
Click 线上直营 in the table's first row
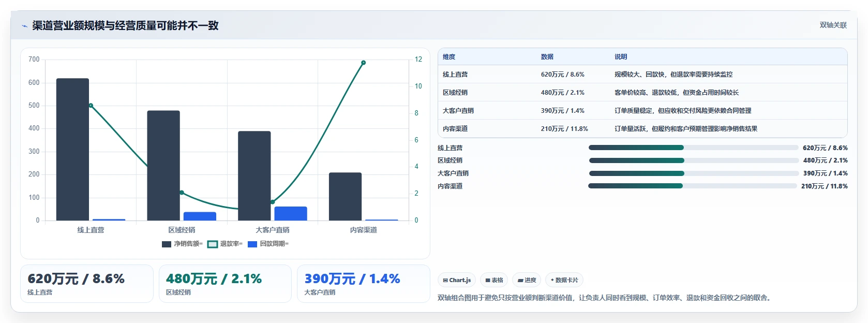(x=455, y=75)
